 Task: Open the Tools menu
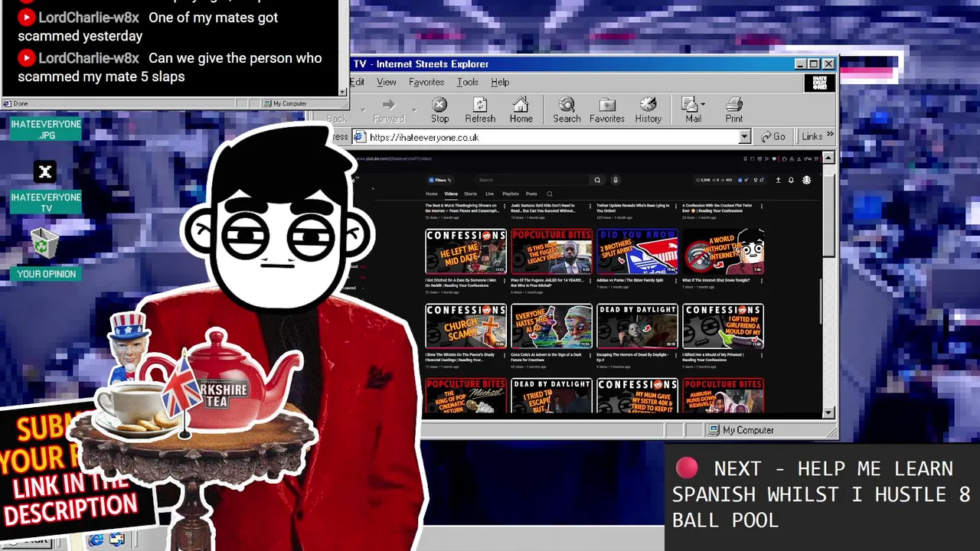(467, 82)
